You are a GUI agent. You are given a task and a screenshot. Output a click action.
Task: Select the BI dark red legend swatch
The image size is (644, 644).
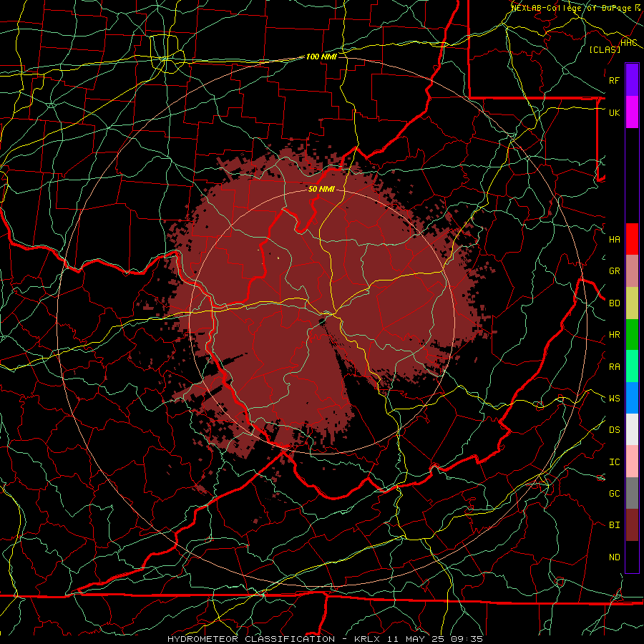click(632, 525)
